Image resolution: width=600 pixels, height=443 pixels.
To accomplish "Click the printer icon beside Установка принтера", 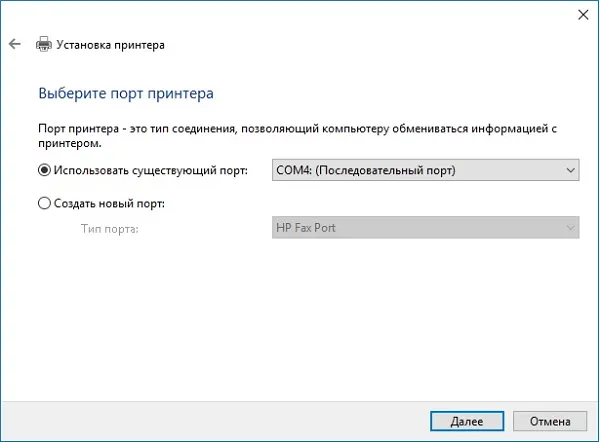I will click(x=44, y=44).
